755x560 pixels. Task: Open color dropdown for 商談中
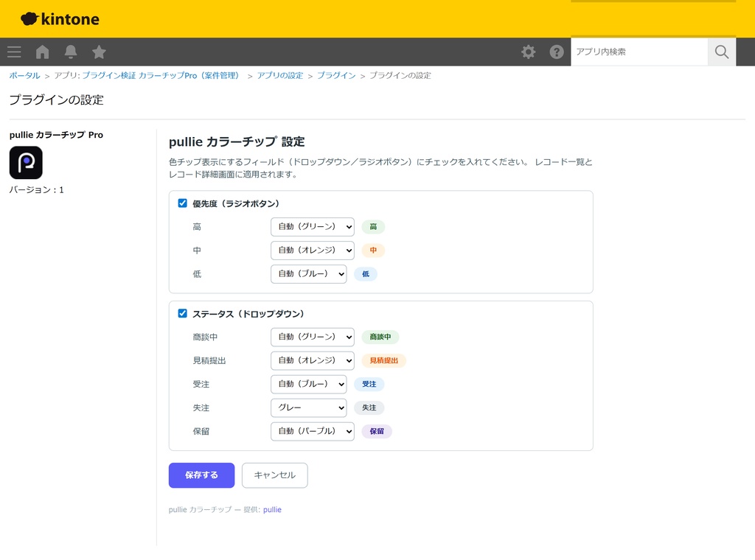tap(313, 337)
